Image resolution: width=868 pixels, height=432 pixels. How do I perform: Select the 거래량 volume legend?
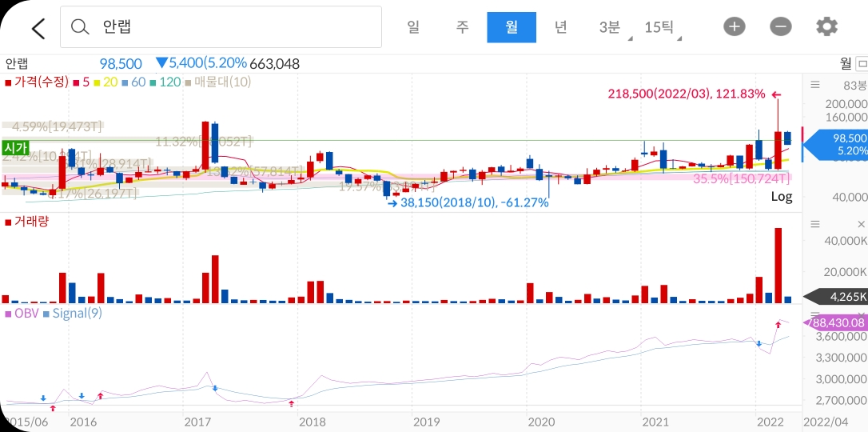tap(27, 222)
